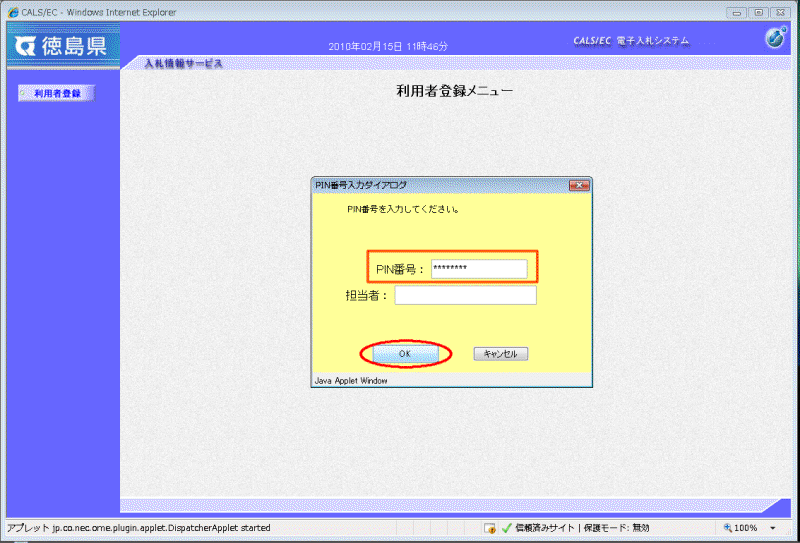Click the 徳島県 prefecture logo
Image resolution: width=800 pixels, height=543 pixels.
click(x=62, y=46)
